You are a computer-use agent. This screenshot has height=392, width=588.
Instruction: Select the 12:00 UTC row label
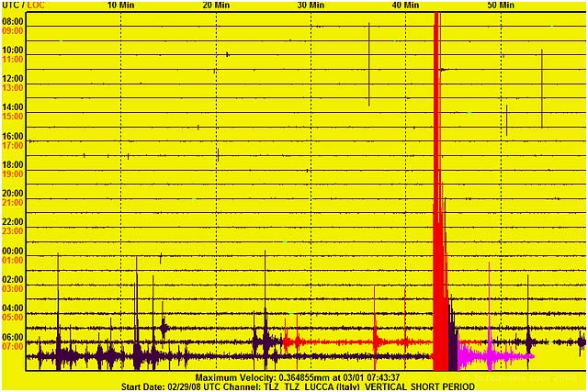13,79
